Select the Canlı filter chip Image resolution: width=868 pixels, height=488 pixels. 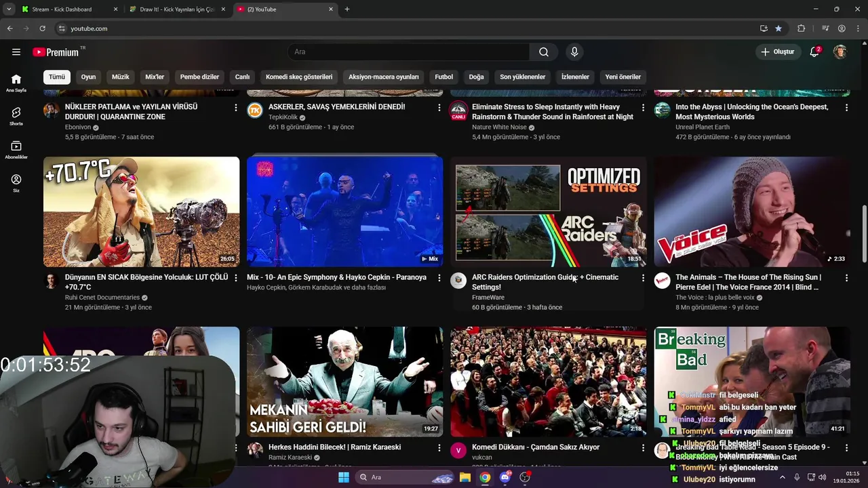pyautogui.click(x=242, y=77)
